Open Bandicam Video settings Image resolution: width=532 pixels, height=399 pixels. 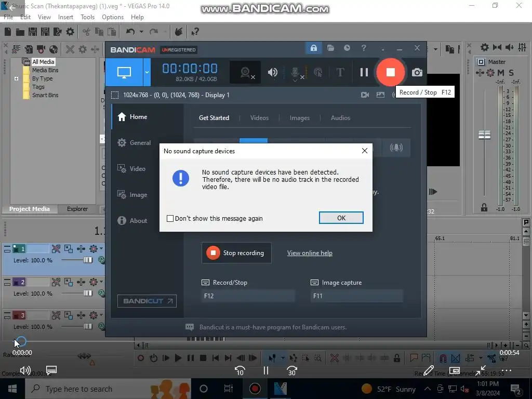(x=131, y=169)
